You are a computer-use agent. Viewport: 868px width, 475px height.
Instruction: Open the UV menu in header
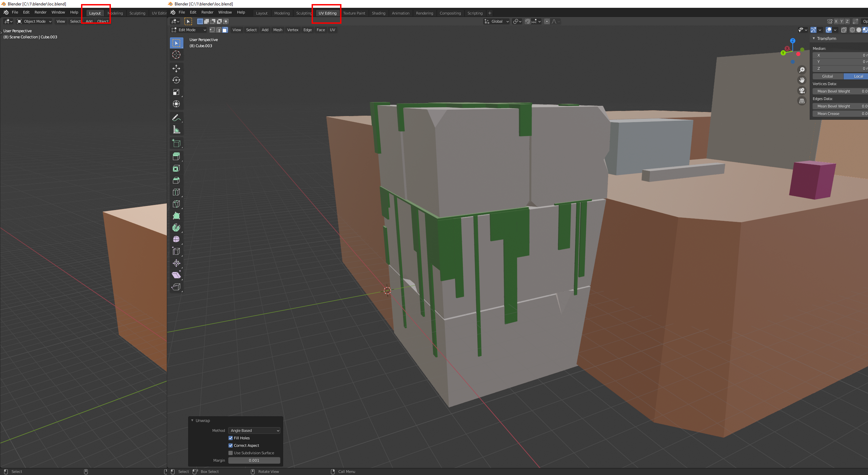tap(332, 30)
